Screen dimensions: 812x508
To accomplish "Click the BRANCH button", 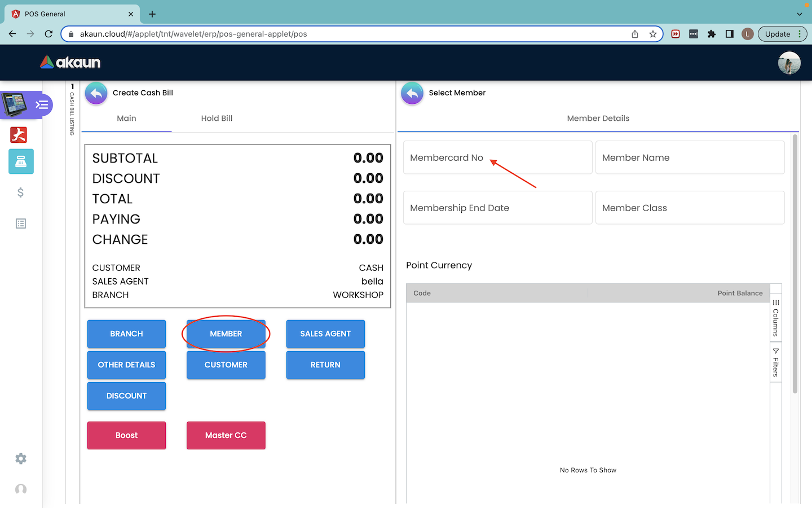I will click(126, 334).
